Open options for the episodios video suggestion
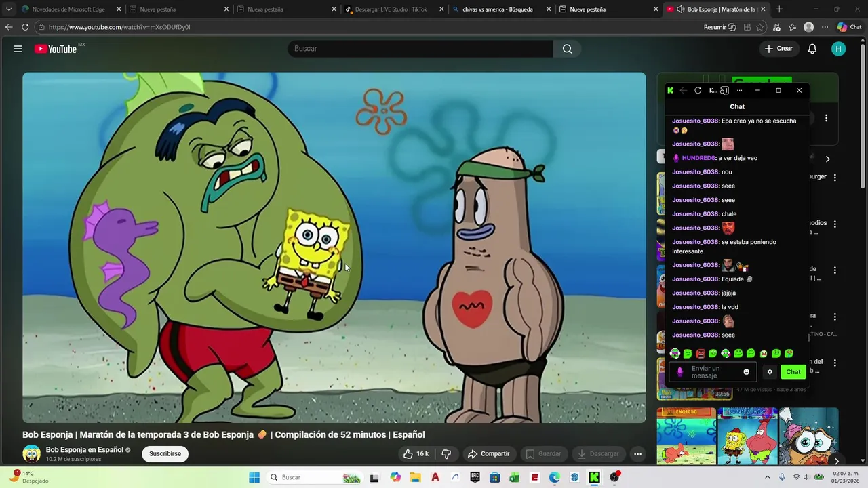Image resolution: width=868 pixels, height=488 pixels. pos(835,224)
